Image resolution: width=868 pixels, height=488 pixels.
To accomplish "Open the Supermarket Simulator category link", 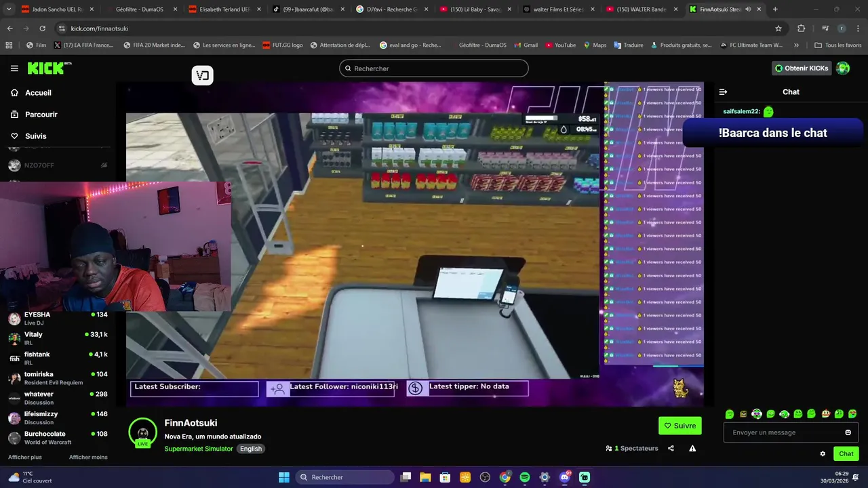I will [x=199, y=449].
